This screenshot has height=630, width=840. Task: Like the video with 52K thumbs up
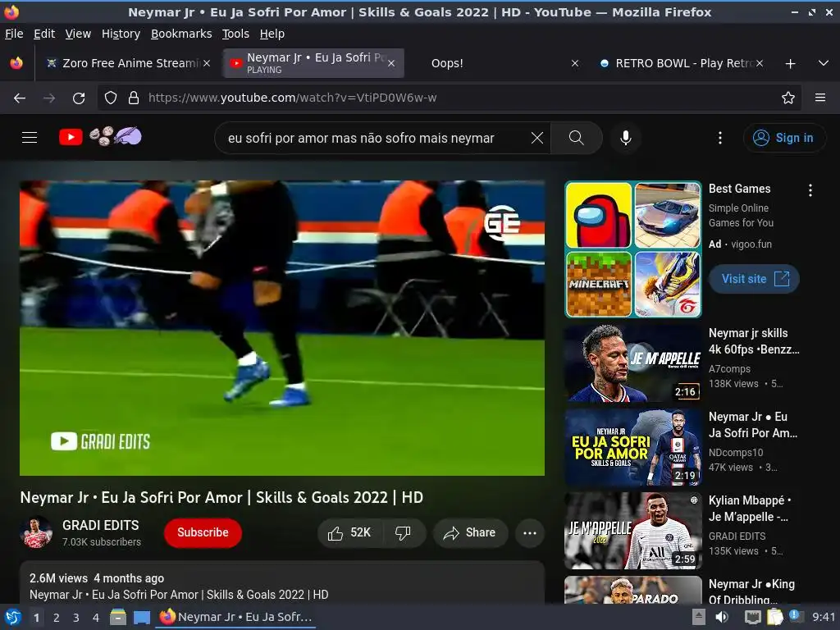[x=349, y=532]
